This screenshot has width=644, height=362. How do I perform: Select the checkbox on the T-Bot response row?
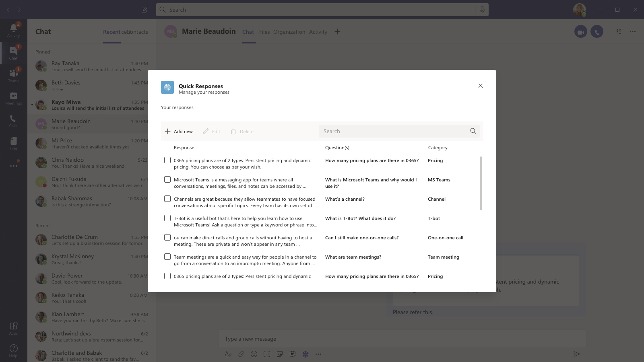(x=167, y=218)
